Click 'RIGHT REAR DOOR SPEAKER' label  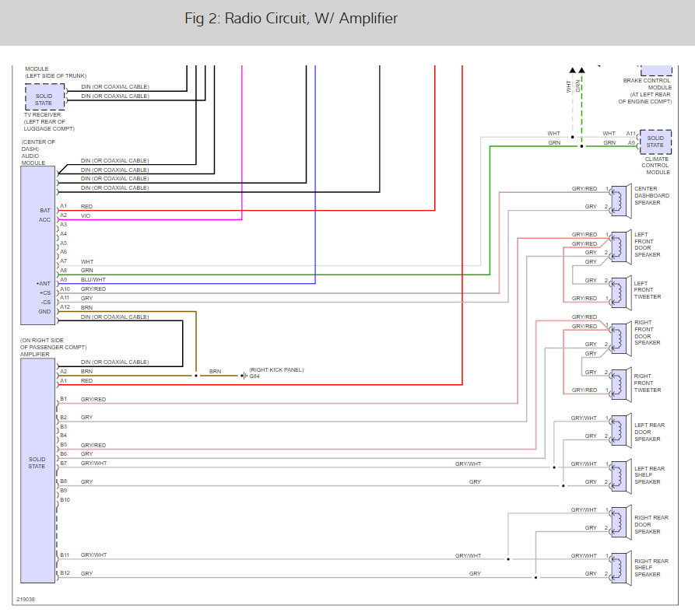pyautogui.click(x=651, y=524)
